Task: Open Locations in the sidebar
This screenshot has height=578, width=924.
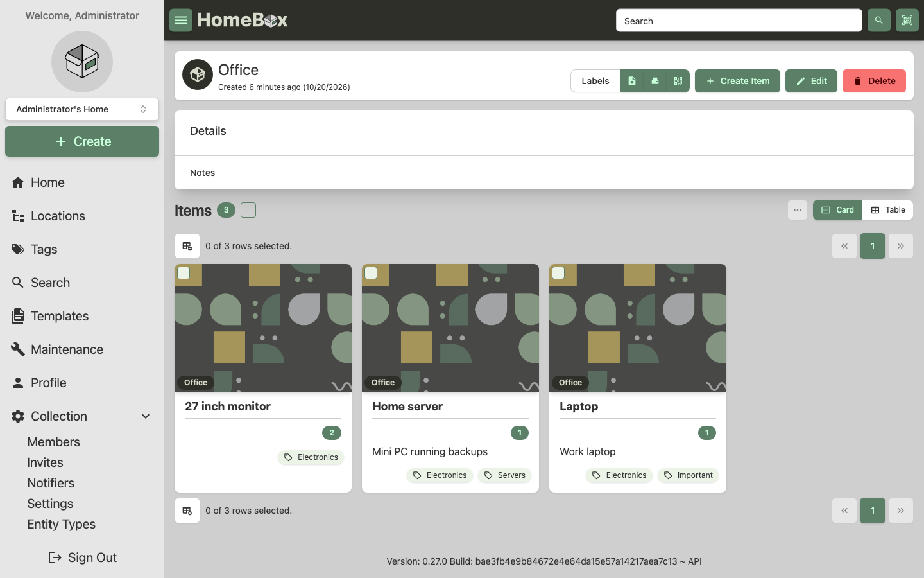Action: 82,216
